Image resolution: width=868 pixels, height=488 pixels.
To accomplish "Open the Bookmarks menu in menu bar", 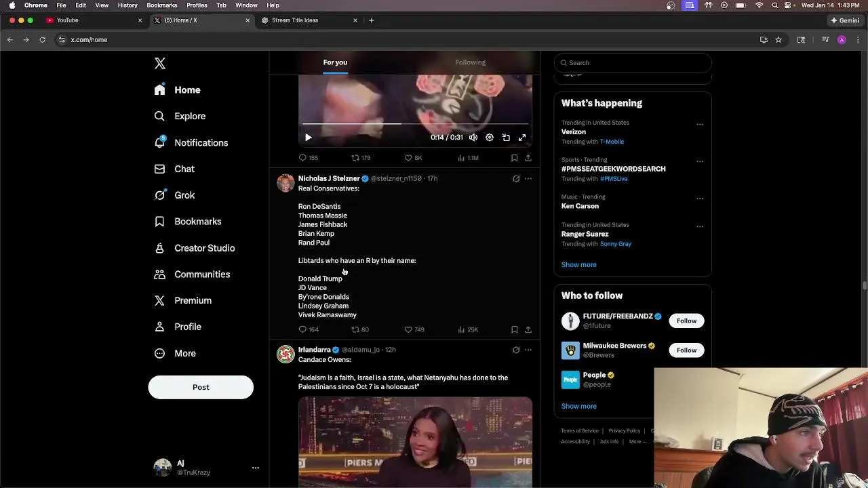I will click(x=162, y=5).
